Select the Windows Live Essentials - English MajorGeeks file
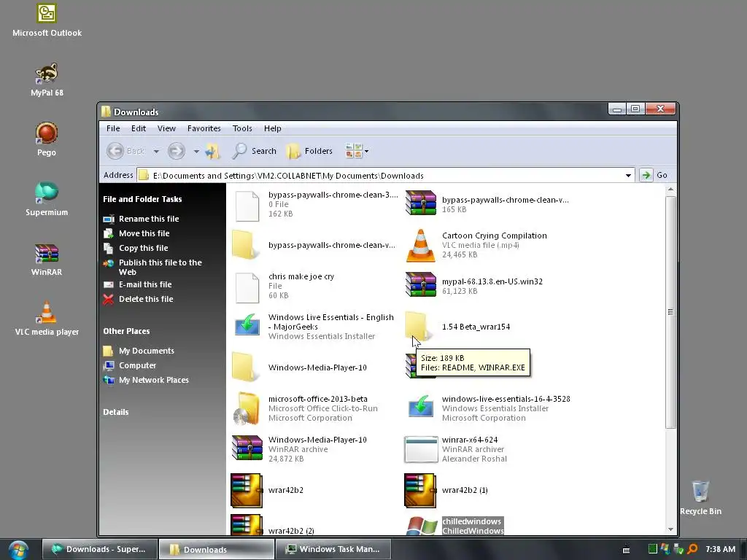747x560 pixels. point(314,327)
